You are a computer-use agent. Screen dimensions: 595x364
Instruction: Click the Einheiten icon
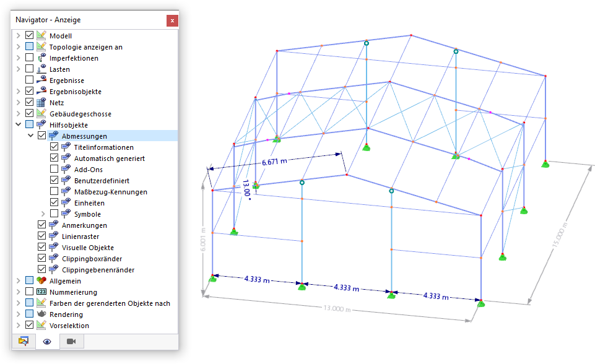(x=66, y=202)
